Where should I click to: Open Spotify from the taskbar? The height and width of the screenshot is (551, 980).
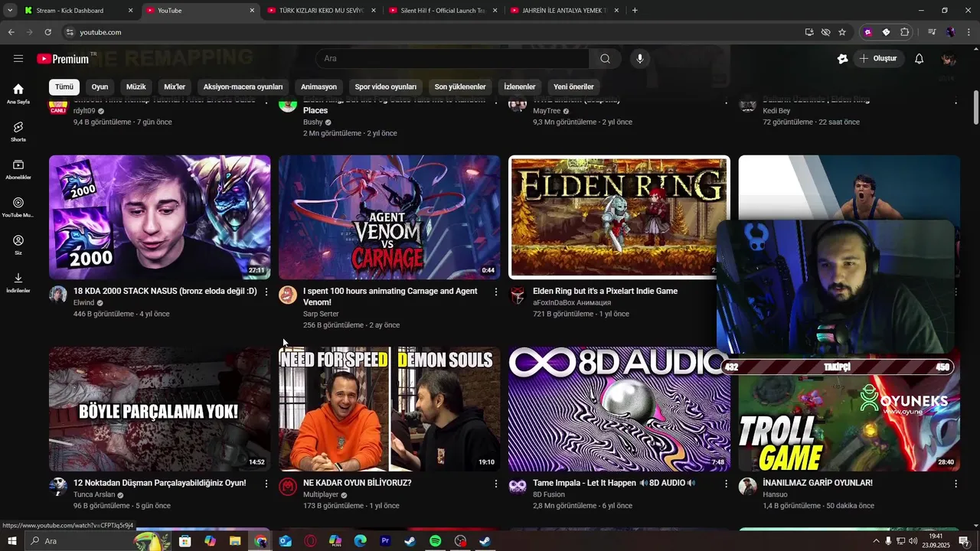[x=435, y=541]
